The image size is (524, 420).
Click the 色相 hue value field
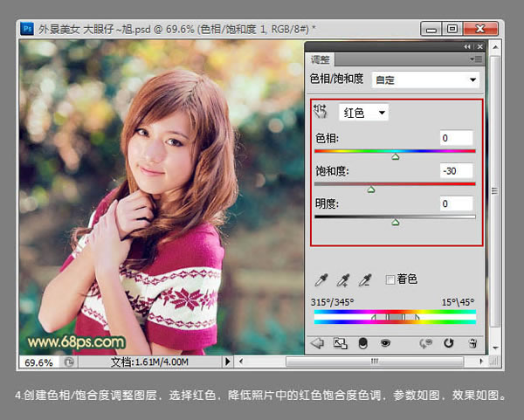[457, 138]
